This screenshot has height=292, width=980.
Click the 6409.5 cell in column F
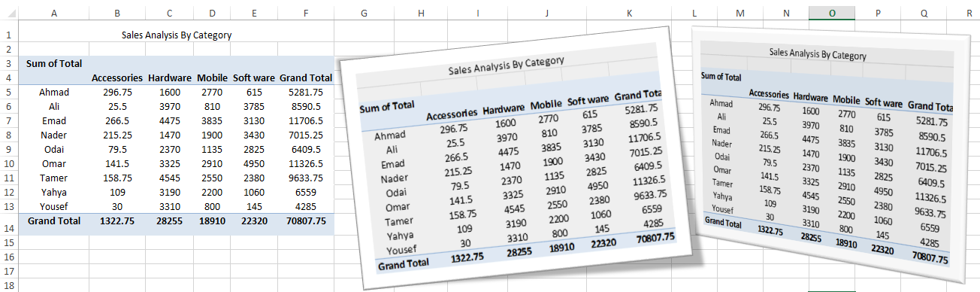[x=305, y=149]
